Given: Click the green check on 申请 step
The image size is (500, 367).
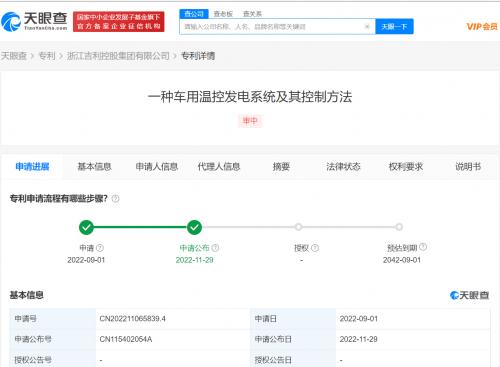Looking at the screenshot, I should pos(86,227).
